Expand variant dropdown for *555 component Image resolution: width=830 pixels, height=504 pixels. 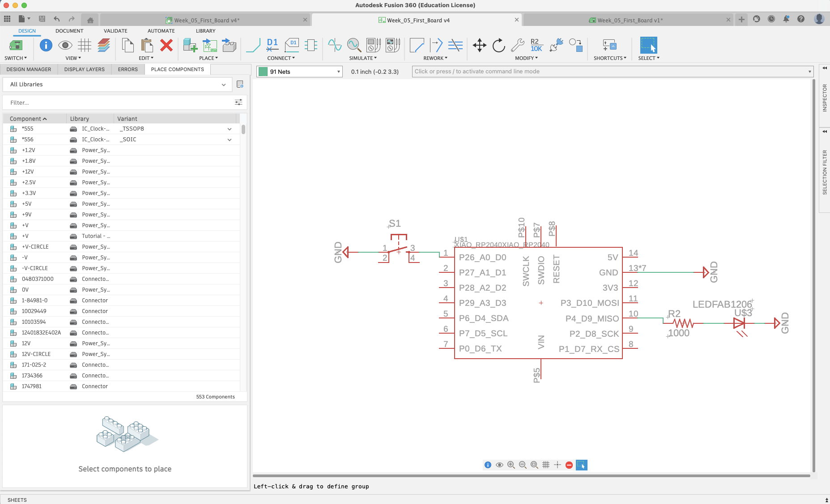click(230, 129)
